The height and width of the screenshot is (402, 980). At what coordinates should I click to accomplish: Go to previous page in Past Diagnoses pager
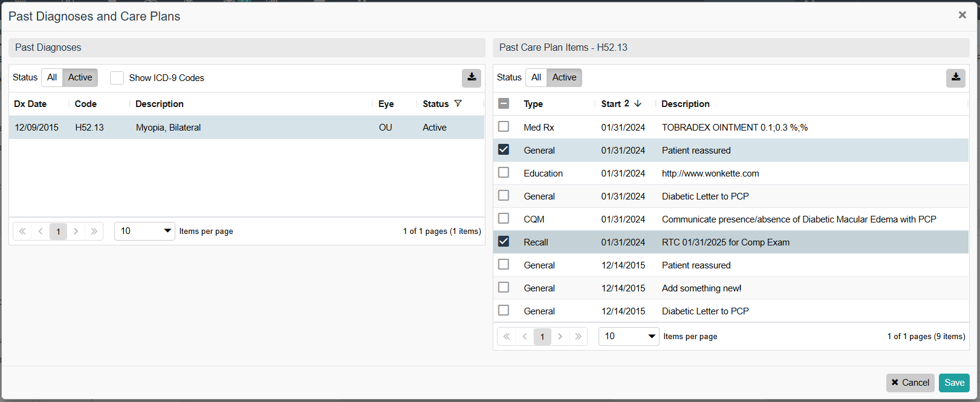[x=41, y=231]
